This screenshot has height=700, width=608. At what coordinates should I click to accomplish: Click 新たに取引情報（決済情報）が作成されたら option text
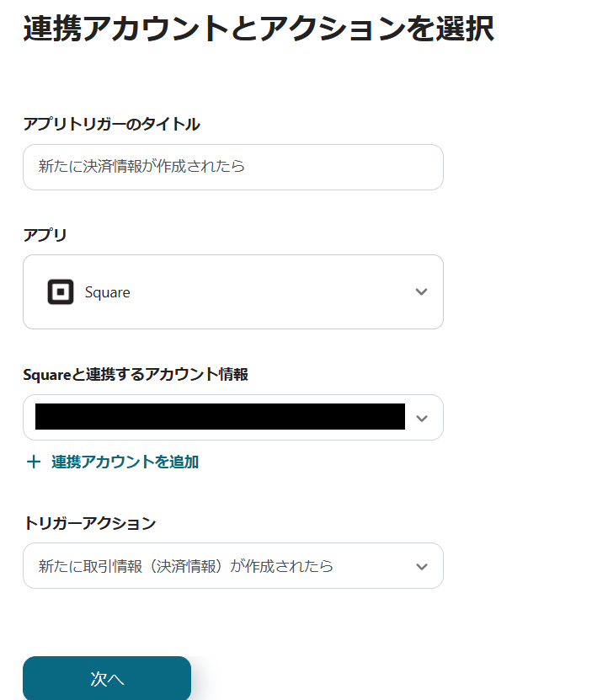click(x=185, y=566)
